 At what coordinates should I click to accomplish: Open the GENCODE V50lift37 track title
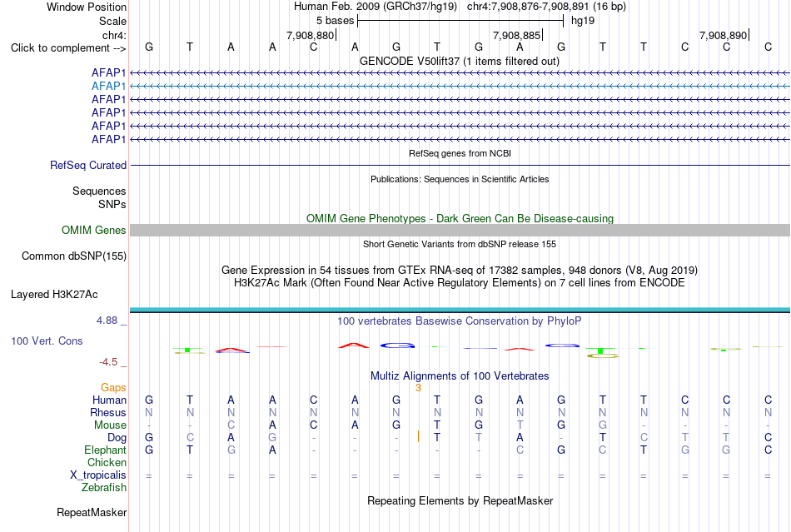460,62
